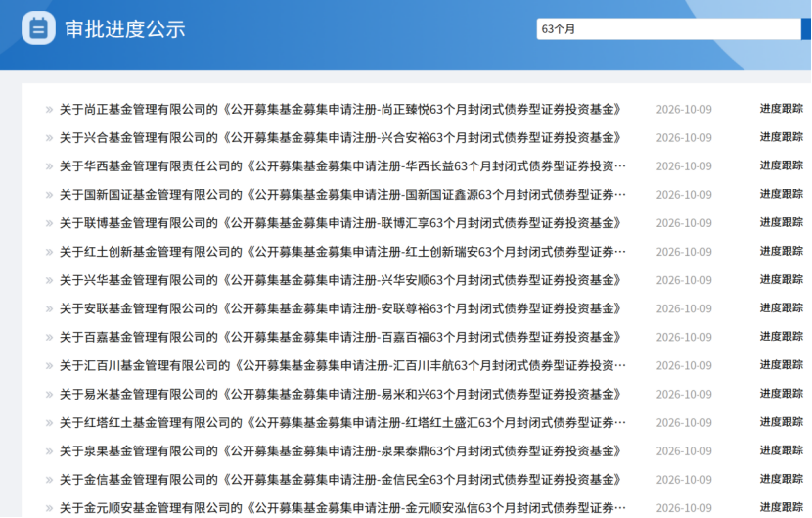Image resolution: width=812 pixels, height=518 pixels.
Task: Click the double-arrow bullet before 百嘉基金 row
Action: coord(49,338)
